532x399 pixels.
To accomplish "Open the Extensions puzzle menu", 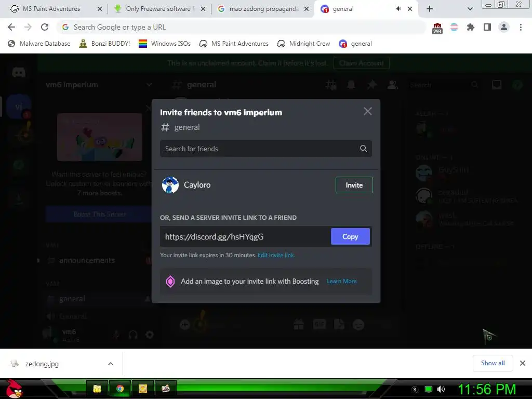I will [x=471, y=27].
